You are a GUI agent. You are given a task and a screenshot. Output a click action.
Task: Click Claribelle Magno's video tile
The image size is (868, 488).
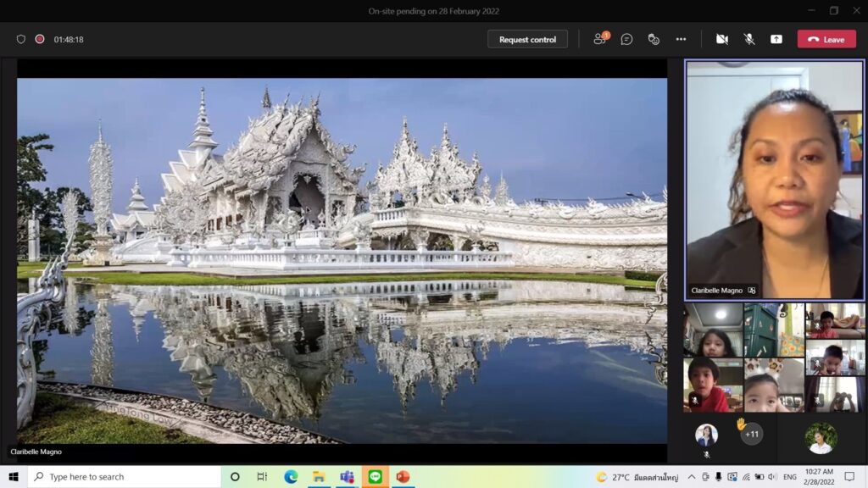click(775, 180)
